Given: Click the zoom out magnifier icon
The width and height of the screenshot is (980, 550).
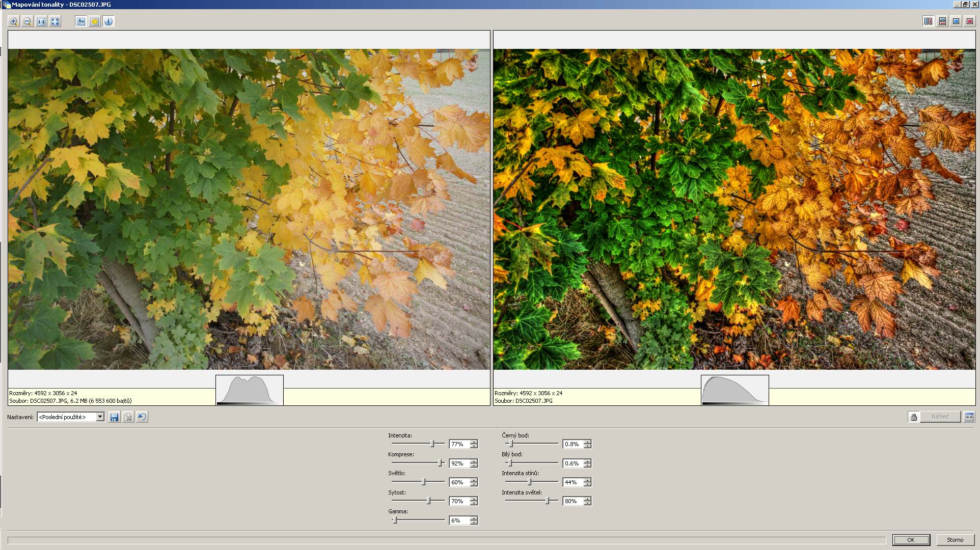Looking at the screenshot, I should pyautogui.click(x=28, y=21).
